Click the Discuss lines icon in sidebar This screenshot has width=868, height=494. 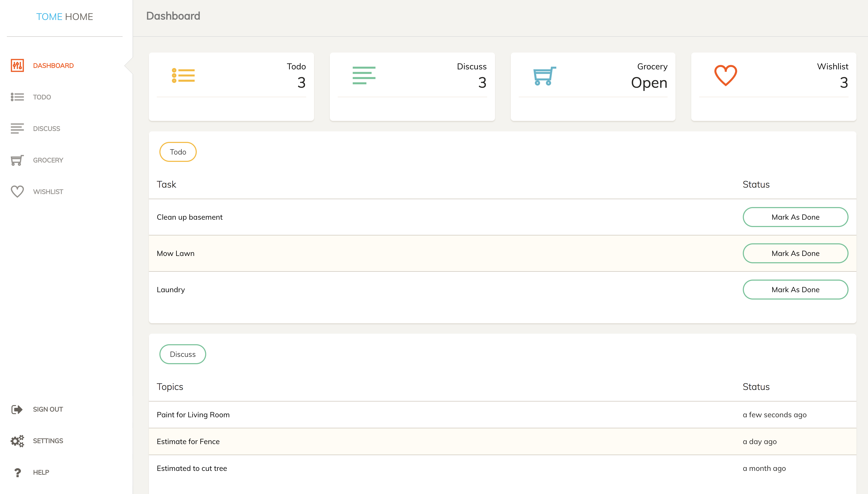coord(17,128)
